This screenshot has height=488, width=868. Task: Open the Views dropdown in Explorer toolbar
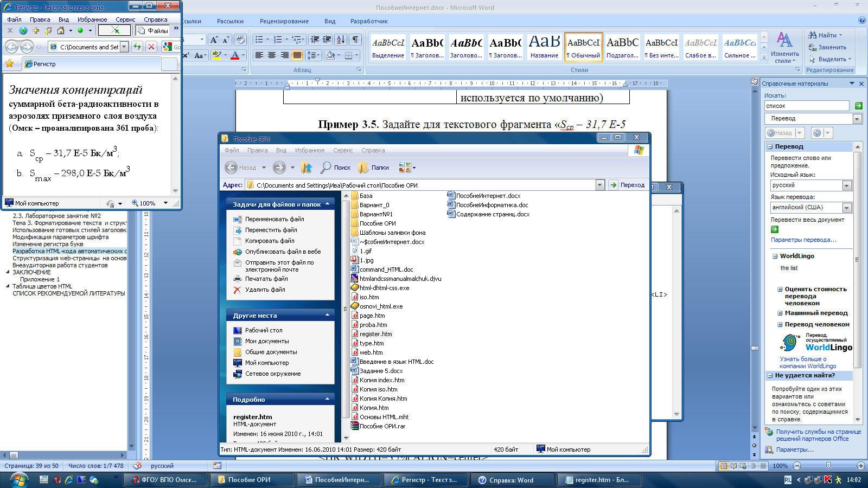coord(407,168)
